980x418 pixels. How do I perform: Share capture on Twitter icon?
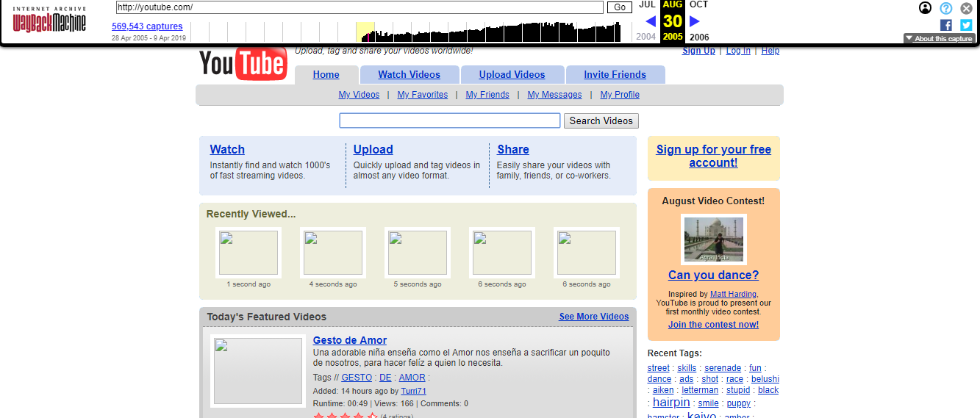(966, 25)
